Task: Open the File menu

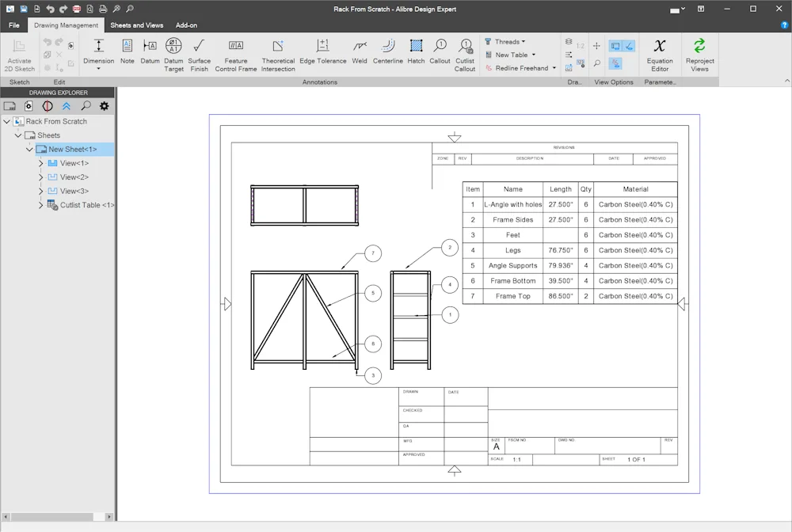Action: (14, 25)
